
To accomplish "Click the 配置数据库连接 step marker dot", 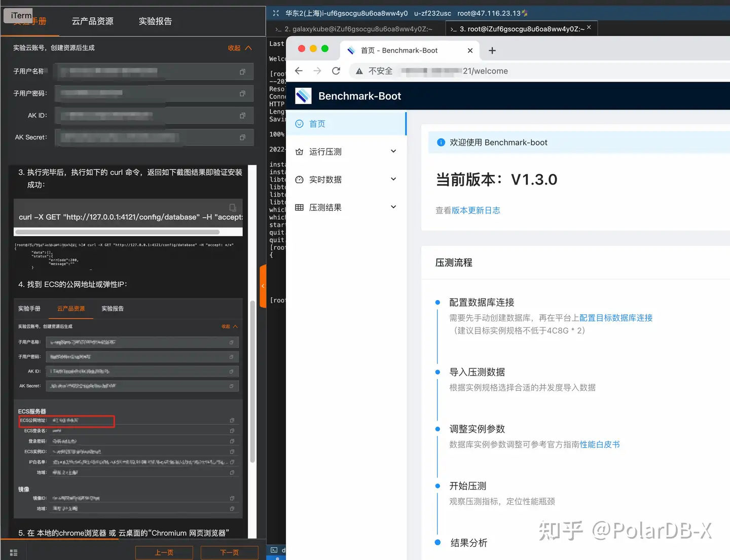I will click(437, 303).
